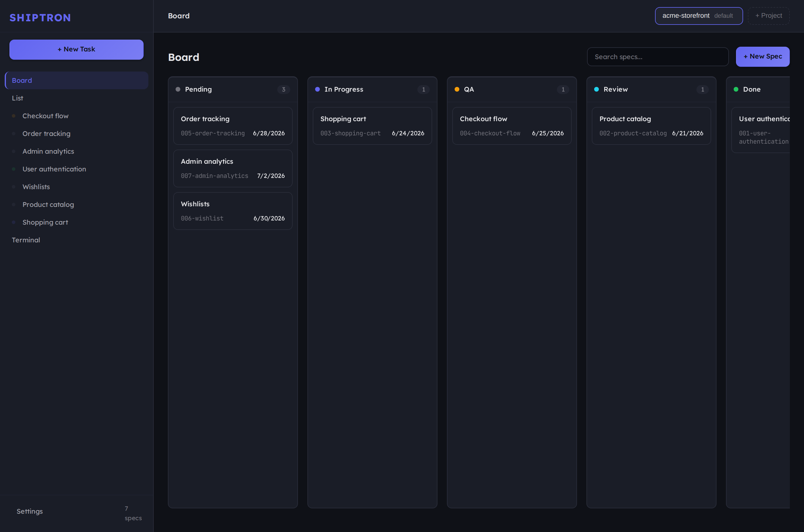Select Product catalog in sidebar list
The image size is (804, 532).
[77, 205]
